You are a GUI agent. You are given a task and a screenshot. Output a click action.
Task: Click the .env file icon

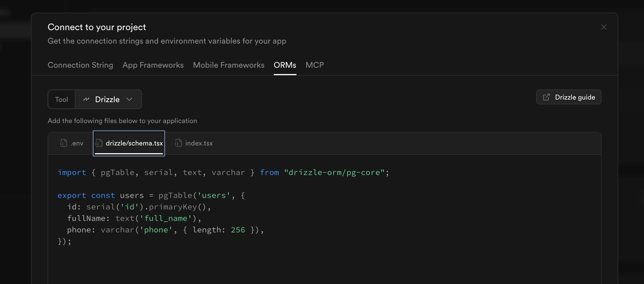(x=64, y=143)
